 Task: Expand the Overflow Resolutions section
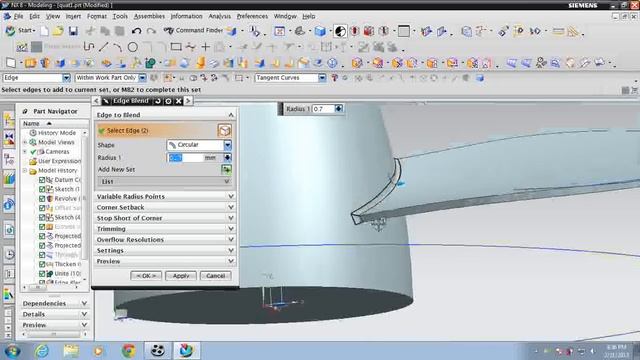(165, 240)
